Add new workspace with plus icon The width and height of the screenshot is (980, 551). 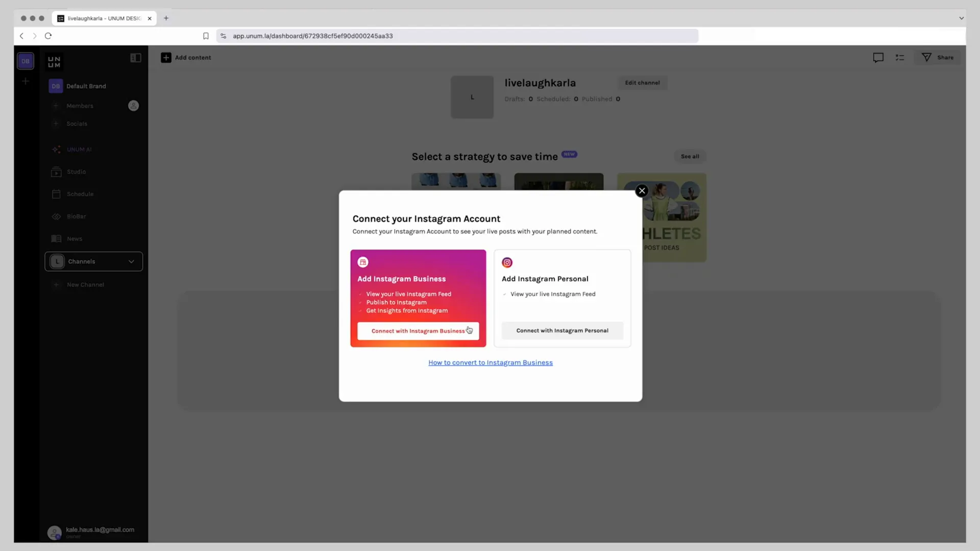(x=26, y=81)
